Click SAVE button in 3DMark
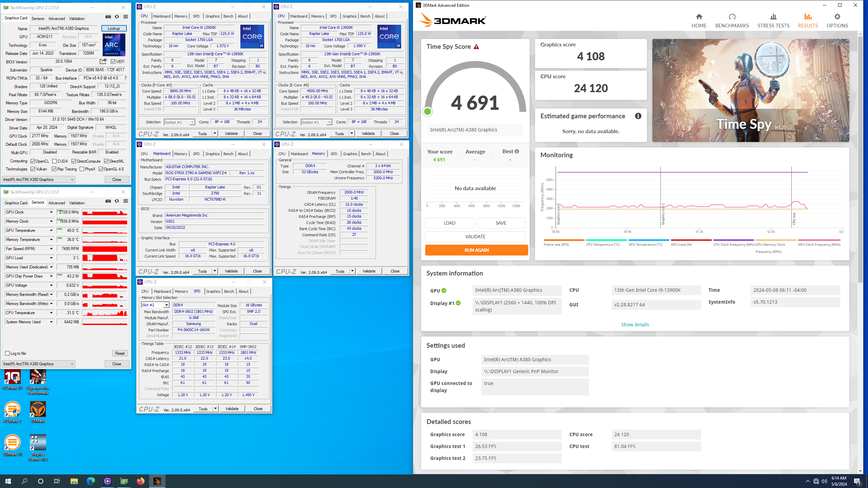Image resolution: width=868 pixels, height=488 pixels. click(x=501, y=223)
